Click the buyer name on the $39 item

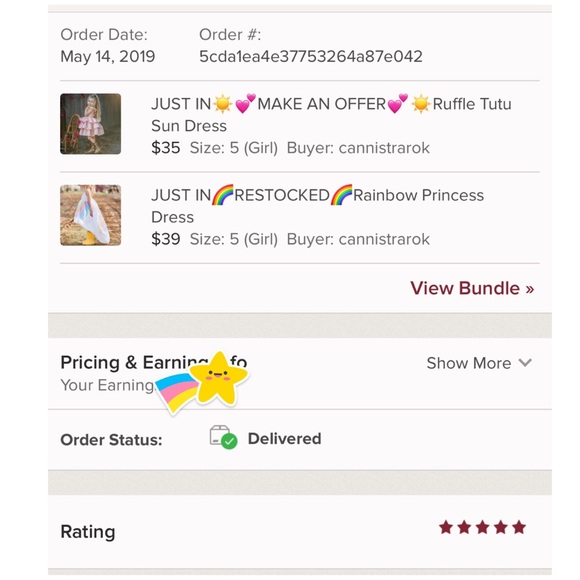[x=384, y=239]
